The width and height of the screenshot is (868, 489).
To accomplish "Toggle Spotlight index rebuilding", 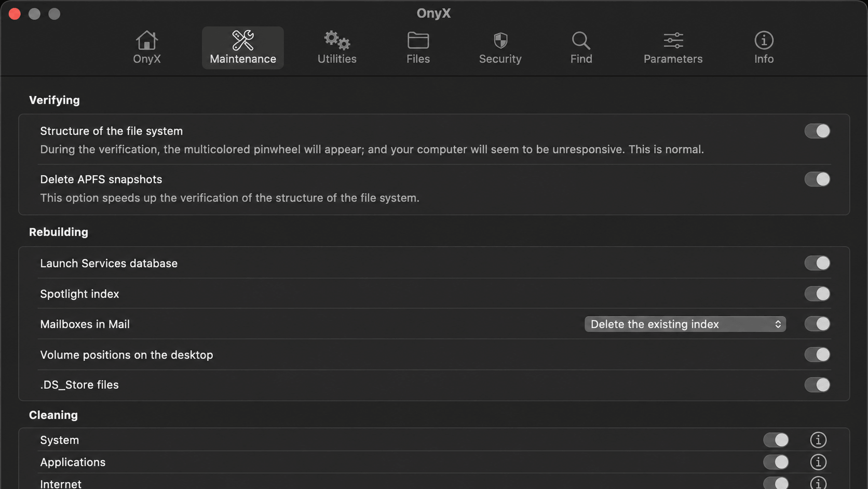I will (x=817, y=294).
